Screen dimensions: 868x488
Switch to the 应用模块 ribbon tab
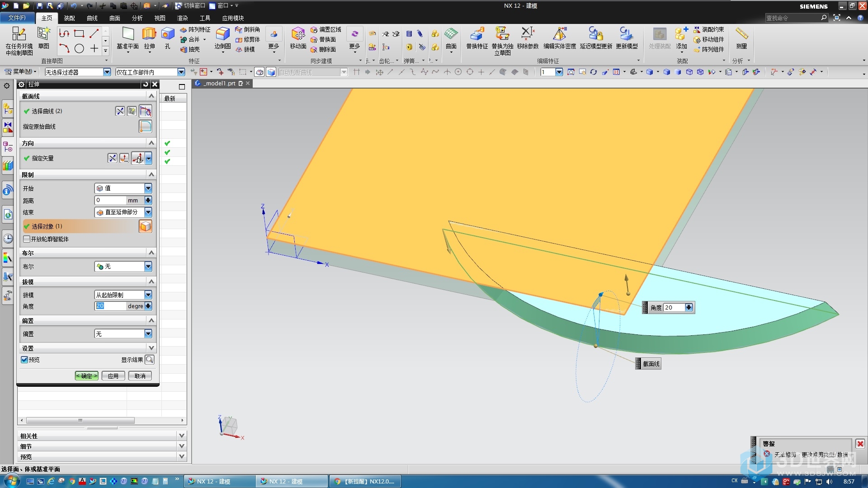[233, 18]
